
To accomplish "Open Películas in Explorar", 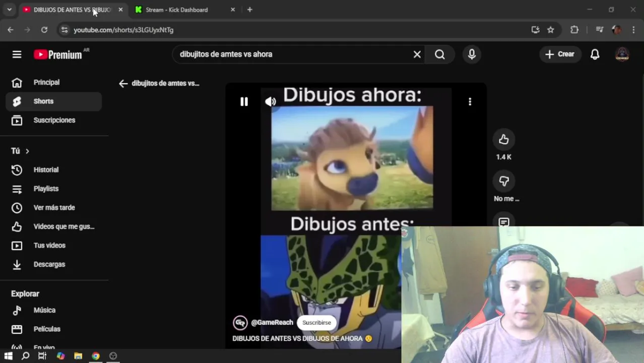I will [54, 329].
